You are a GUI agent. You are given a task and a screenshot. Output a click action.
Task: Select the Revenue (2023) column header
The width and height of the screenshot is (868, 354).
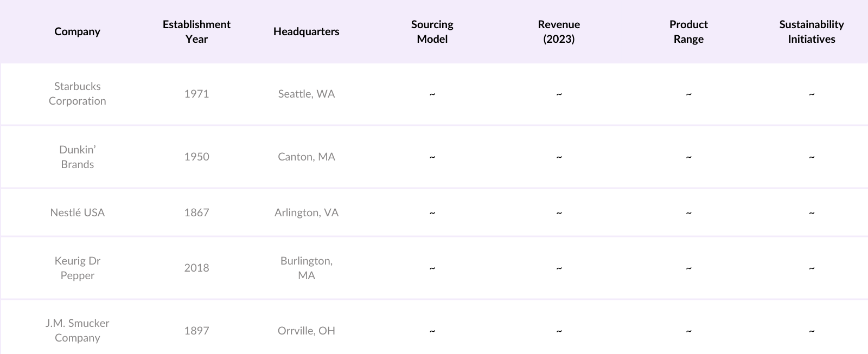click(x=559, y=31)
